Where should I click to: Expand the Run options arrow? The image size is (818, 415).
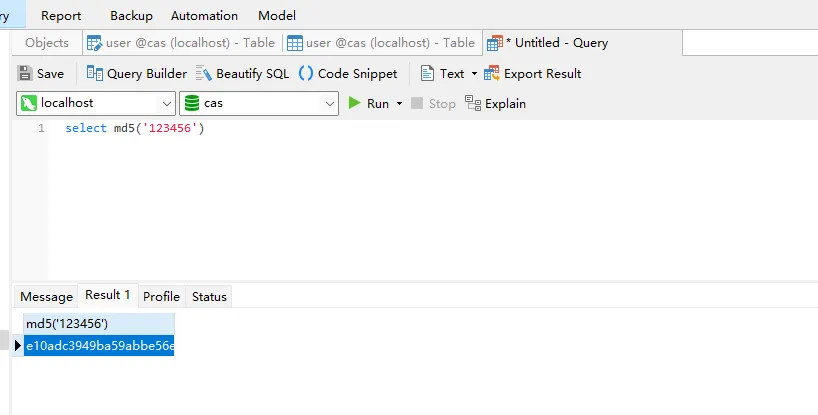tap(399, 104)
